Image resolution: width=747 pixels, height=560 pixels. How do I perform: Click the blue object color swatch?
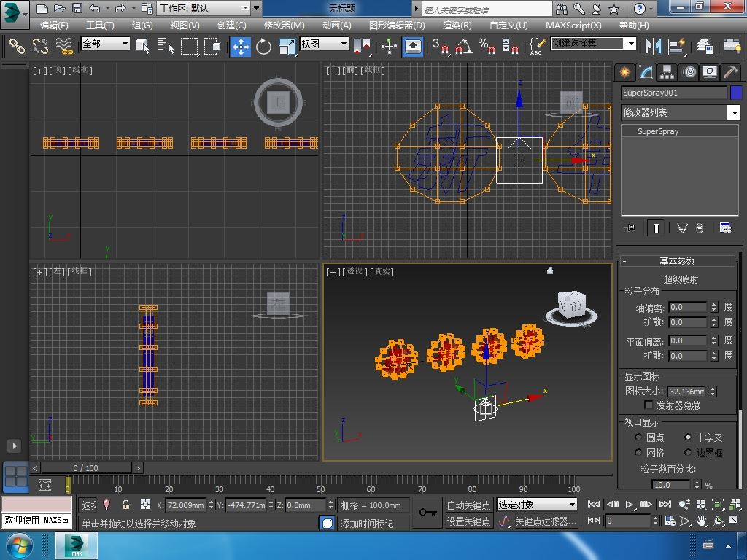coord(735,93)
